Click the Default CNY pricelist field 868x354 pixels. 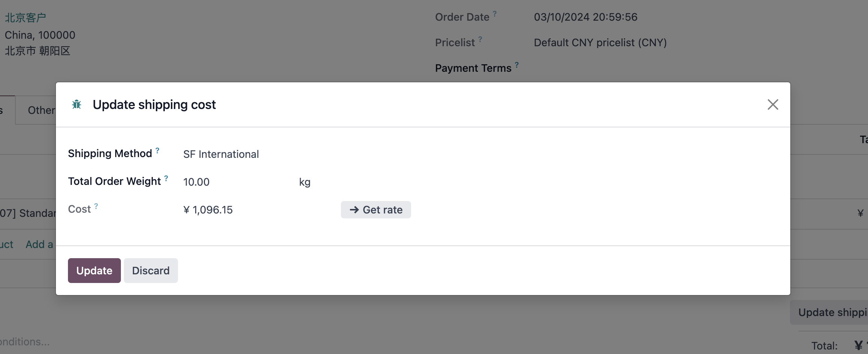point(600,42)
